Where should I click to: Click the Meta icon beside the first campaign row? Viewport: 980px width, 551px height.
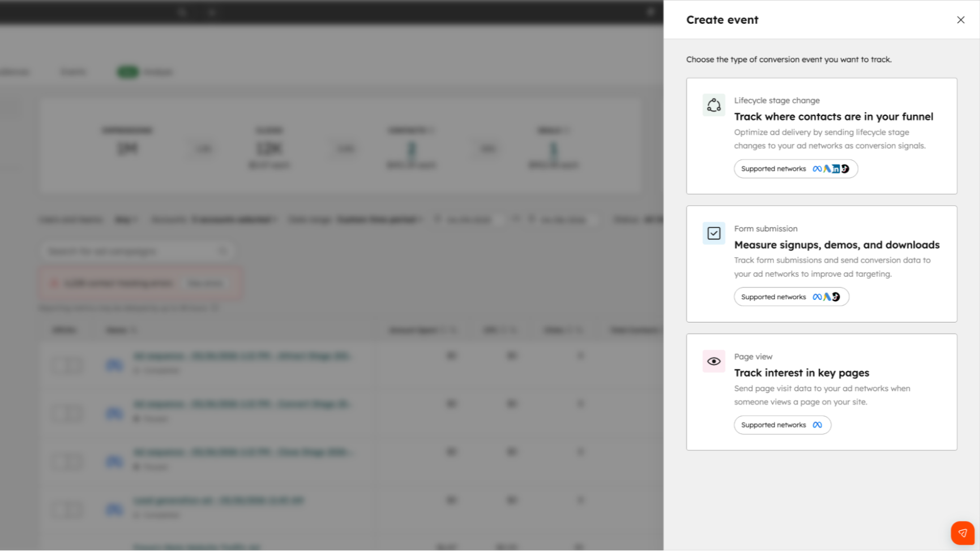(114, 365)
